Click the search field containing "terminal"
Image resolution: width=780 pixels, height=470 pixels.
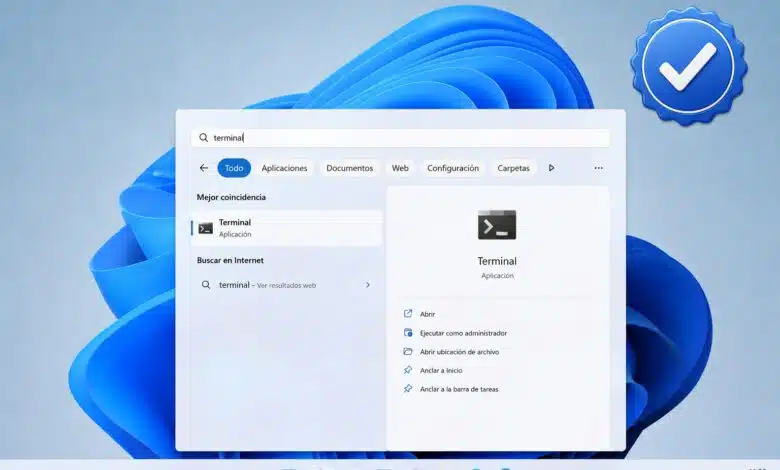[x=400, y=138]
